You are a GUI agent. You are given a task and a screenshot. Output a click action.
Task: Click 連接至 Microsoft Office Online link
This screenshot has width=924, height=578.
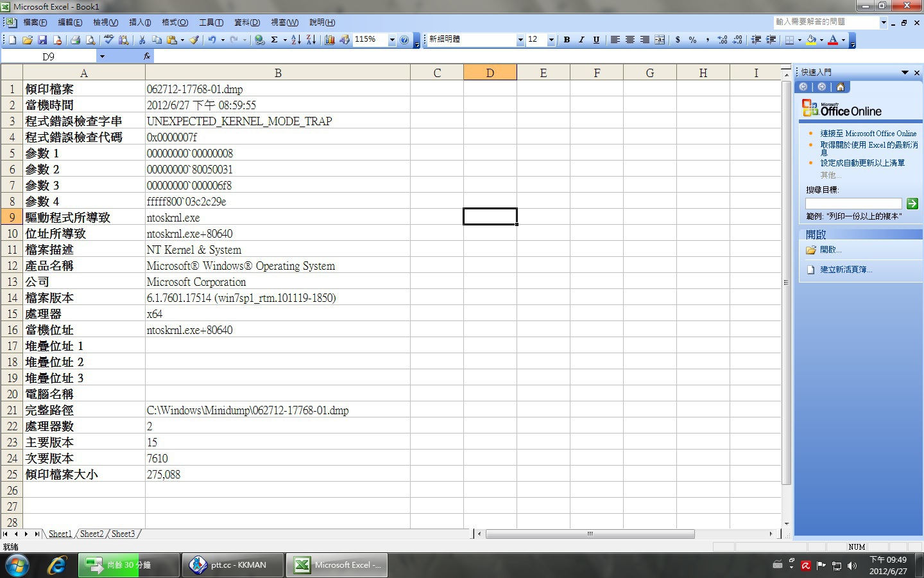(868, 134)
